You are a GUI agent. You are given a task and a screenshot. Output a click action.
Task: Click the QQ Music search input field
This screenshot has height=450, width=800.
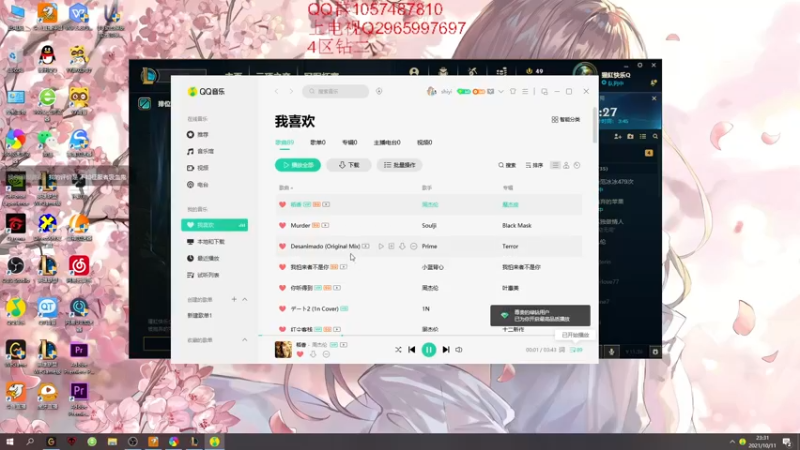click(336, 91)
